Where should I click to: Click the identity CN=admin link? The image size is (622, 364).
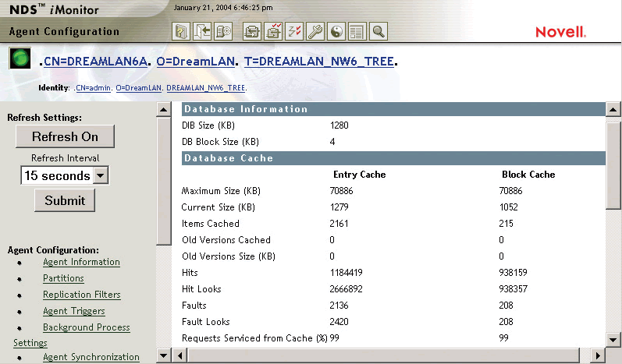[93, 88]
